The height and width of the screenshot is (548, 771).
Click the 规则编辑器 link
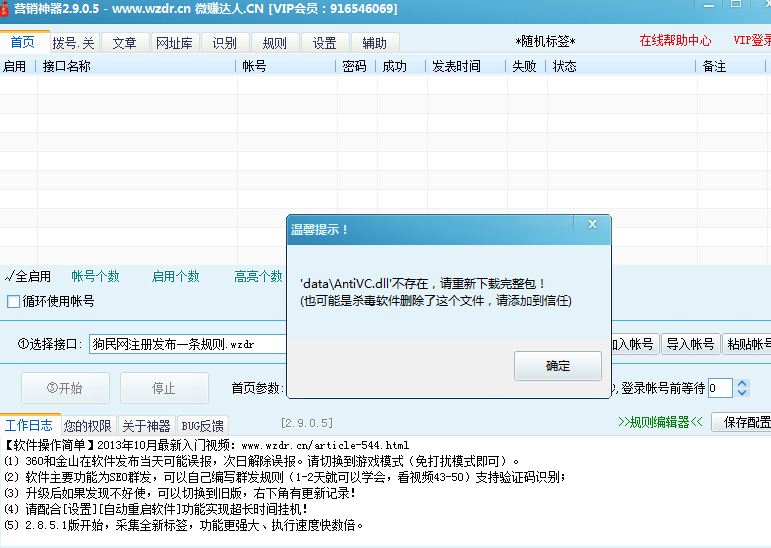660,422
